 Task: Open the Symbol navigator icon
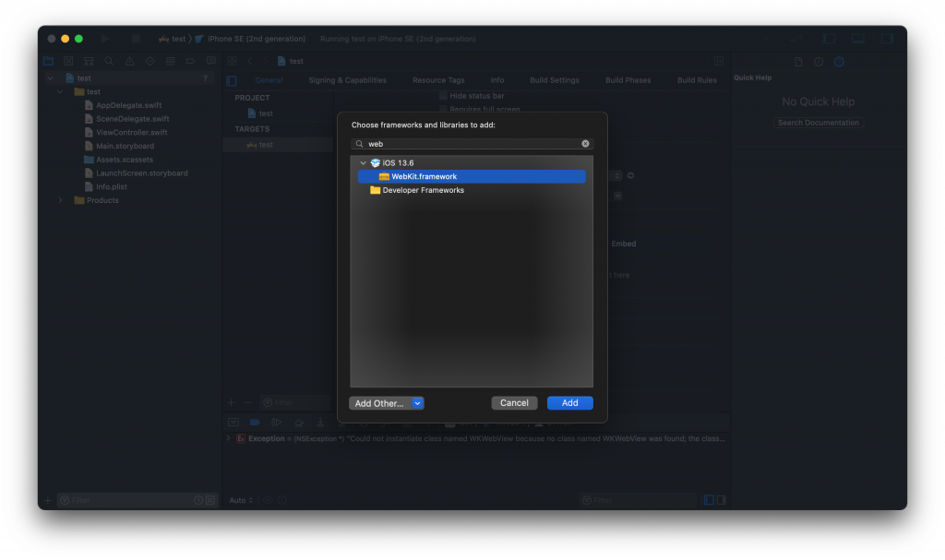point(89,61)
